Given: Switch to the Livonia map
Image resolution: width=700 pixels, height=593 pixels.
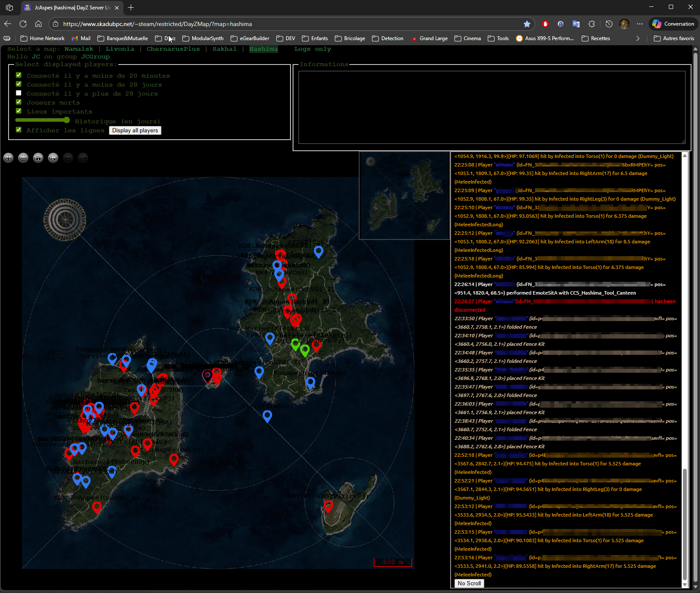Looking at the screenshot, I should point(120,49).
